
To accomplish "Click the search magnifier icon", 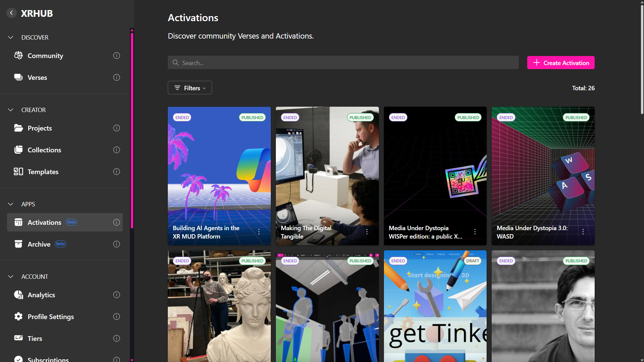I will (x=176, y=63).
